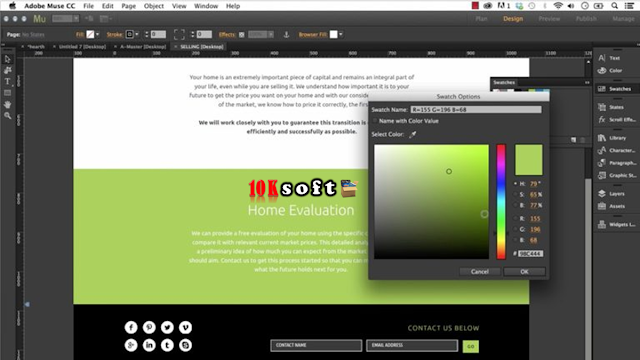The image size is (640, 360).
Task: Switch to the Preview mode
Action: coord(549,19)
